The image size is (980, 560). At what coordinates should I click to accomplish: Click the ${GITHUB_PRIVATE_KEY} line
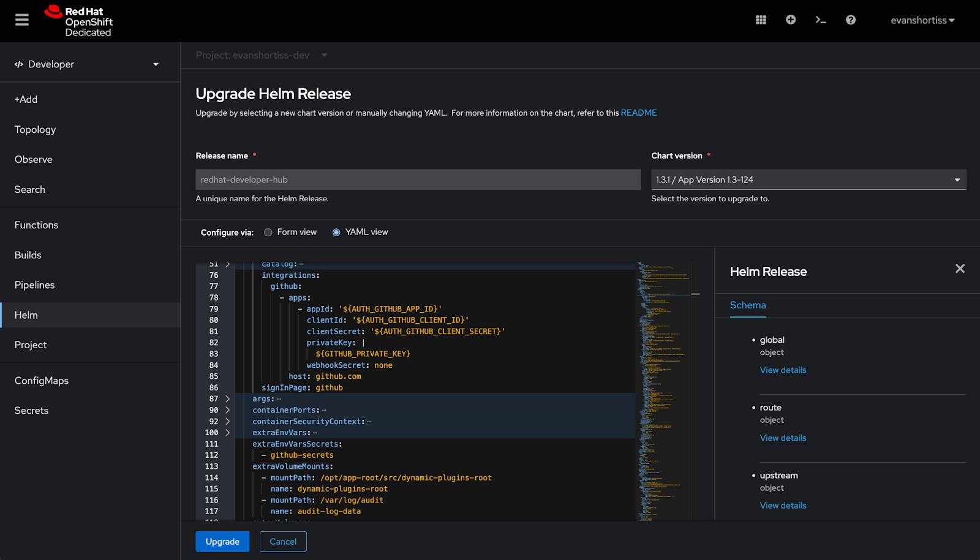363,354
